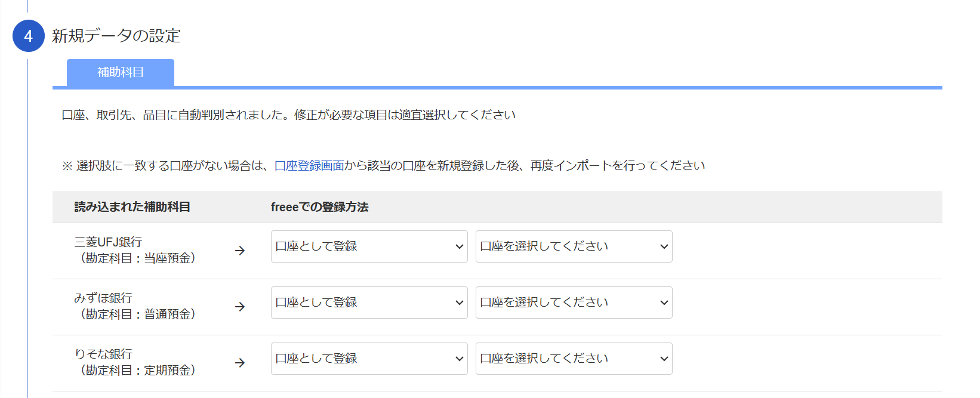Open registration method dropdown for りそな銀行
Viewport: 980px width, 398px height.
coord(369,359)
